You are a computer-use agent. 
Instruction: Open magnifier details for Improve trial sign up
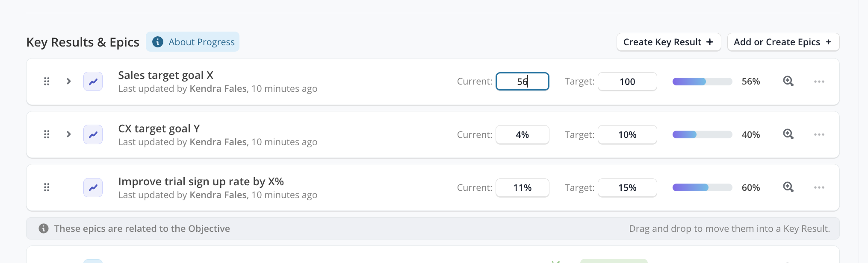click(788, 187)
